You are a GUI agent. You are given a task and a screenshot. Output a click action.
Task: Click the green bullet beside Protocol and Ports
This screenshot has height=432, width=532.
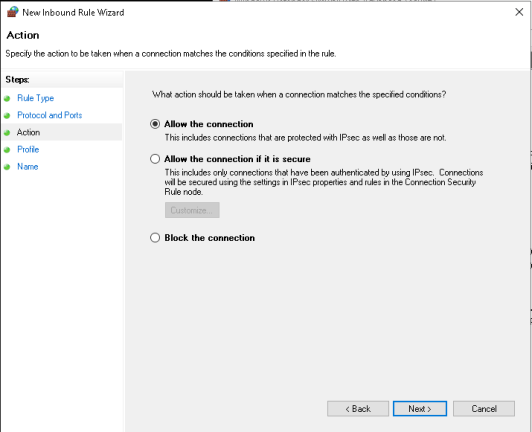(7, 116)
